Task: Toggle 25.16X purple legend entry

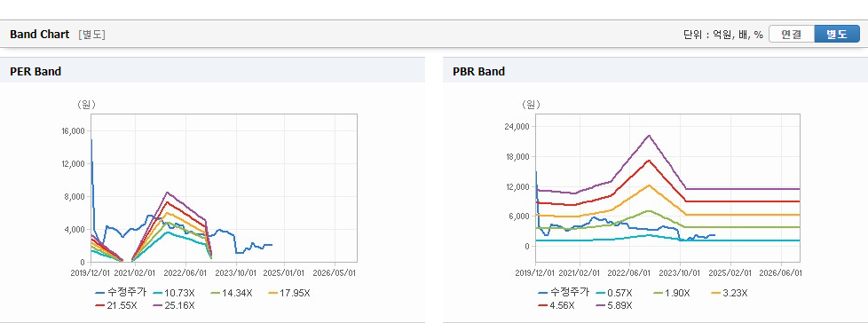Action: click(x=173, y=304)
